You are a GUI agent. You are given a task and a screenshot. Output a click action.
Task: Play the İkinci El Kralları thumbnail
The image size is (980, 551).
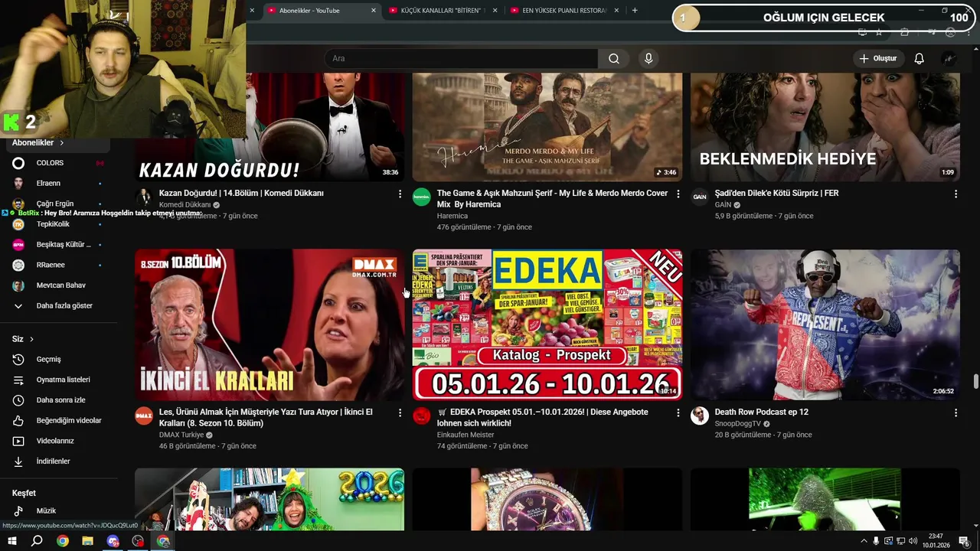[x=269, y=324]
